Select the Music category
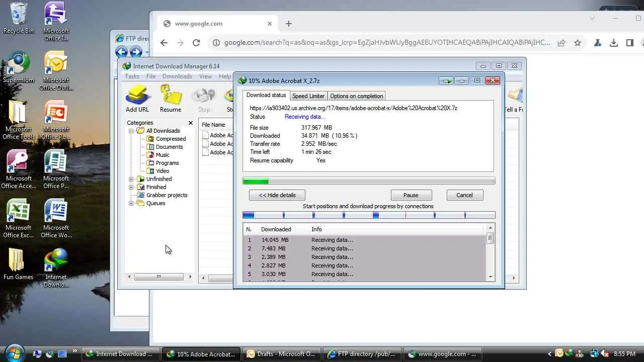 [163, 155]
